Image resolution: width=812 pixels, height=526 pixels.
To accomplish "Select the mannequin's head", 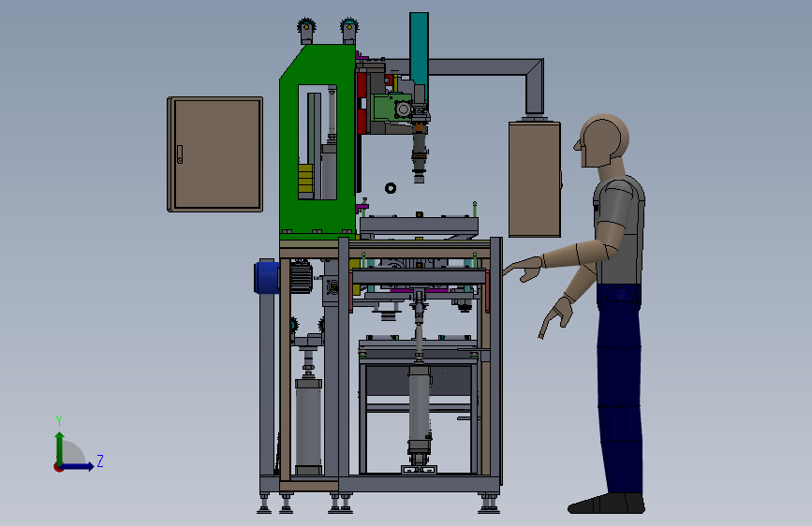I will 602,140.
